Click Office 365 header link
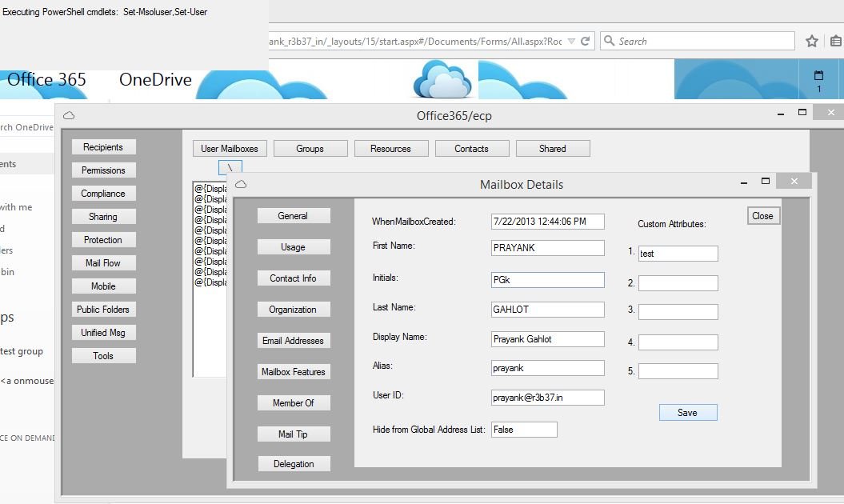Image resolution: width=844 pixels, height=504 pixels. (x=47, y=80)
